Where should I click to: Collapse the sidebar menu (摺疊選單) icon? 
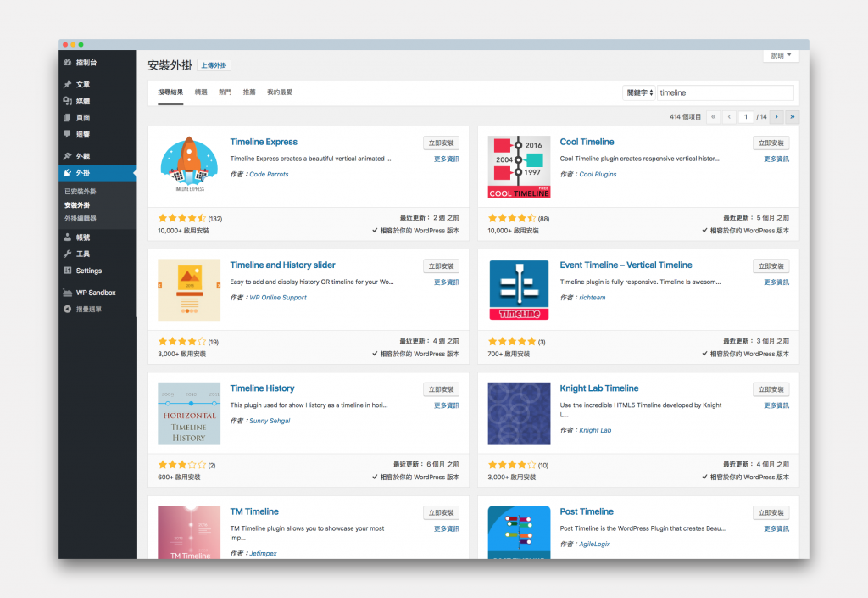(68, 309)
